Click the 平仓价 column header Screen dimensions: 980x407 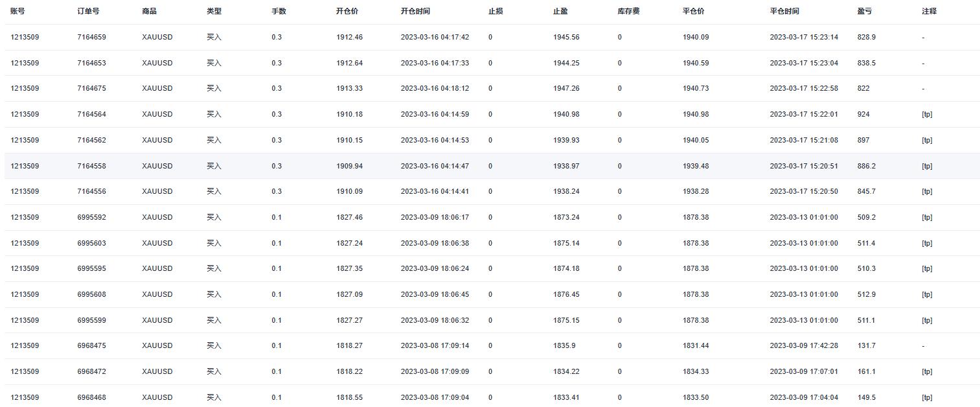pyautogui.click(x=694, y=11)
